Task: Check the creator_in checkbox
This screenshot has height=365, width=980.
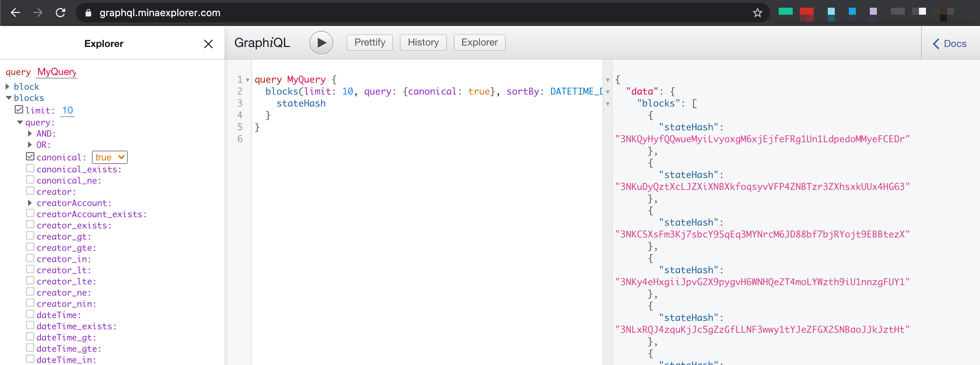Action: (x=31, y=258)
